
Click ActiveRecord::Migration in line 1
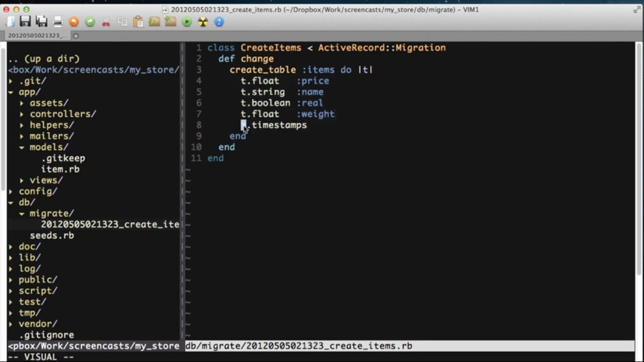pos(382,48)
